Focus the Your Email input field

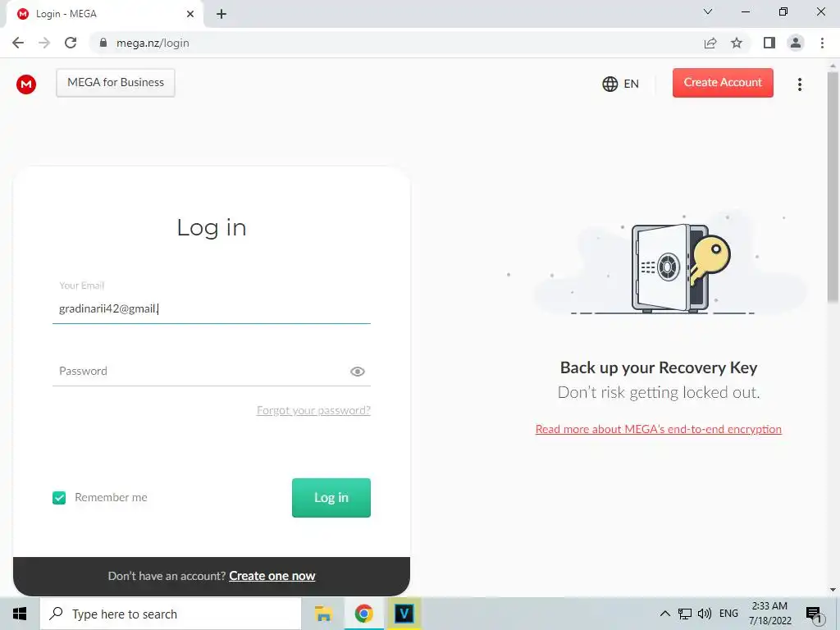tap(211, 308)
